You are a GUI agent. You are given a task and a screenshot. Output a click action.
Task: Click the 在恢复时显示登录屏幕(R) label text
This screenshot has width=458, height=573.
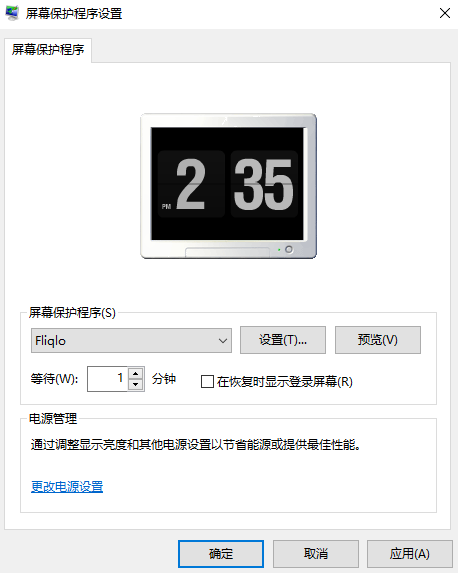point(284,382)
